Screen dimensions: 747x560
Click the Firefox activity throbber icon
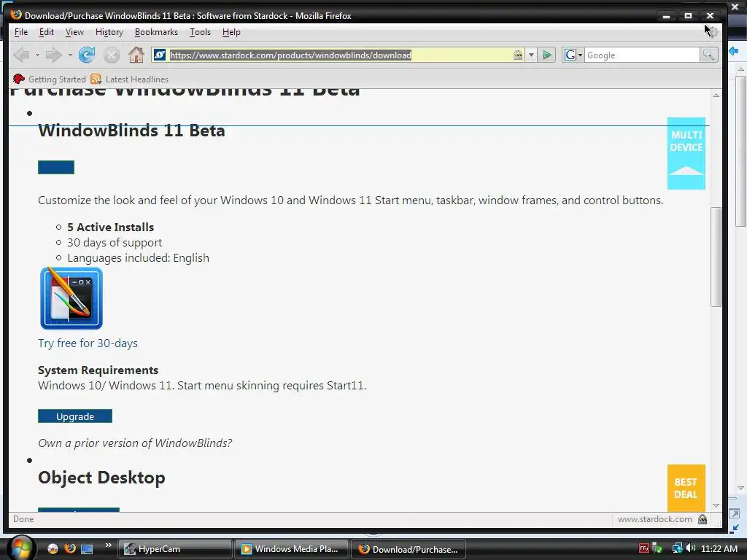[x=713, y=31]
